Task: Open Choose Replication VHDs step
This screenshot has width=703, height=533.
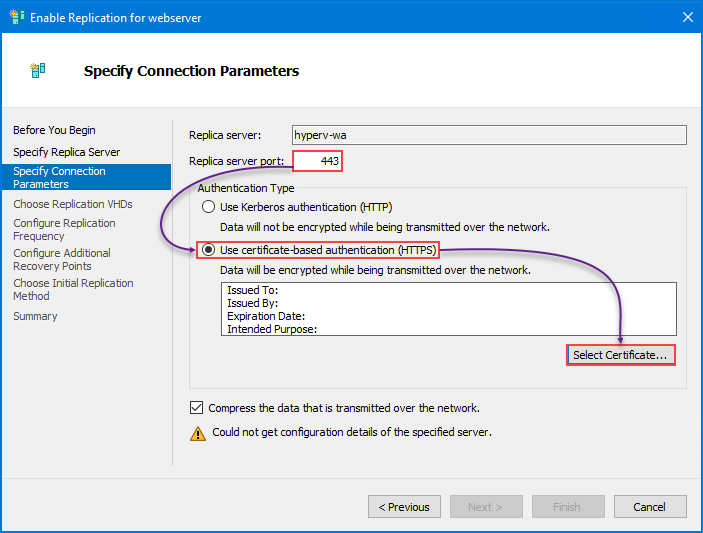Action: [x=73, y=204]
